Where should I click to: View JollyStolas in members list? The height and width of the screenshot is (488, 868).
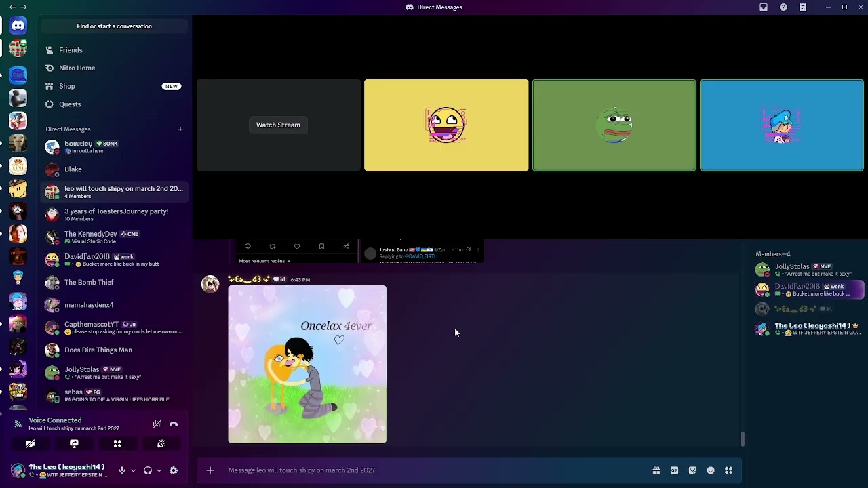(x=808, y=270)
